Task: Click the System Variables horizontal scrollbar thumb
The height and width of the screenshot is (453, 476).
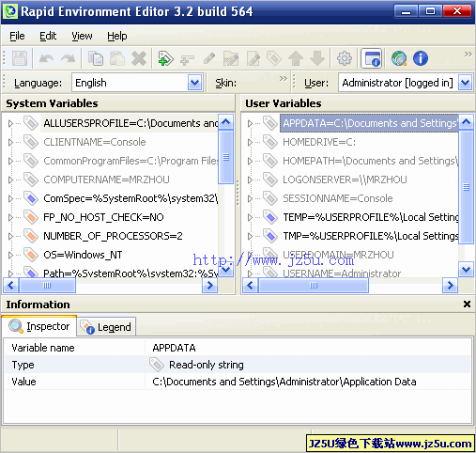Action: (47, 286)
